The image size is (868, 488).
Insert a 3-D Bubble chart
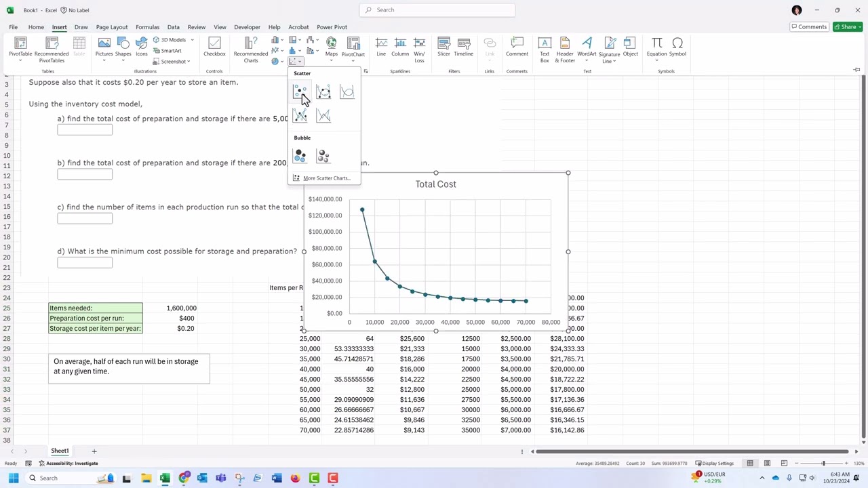323,157
